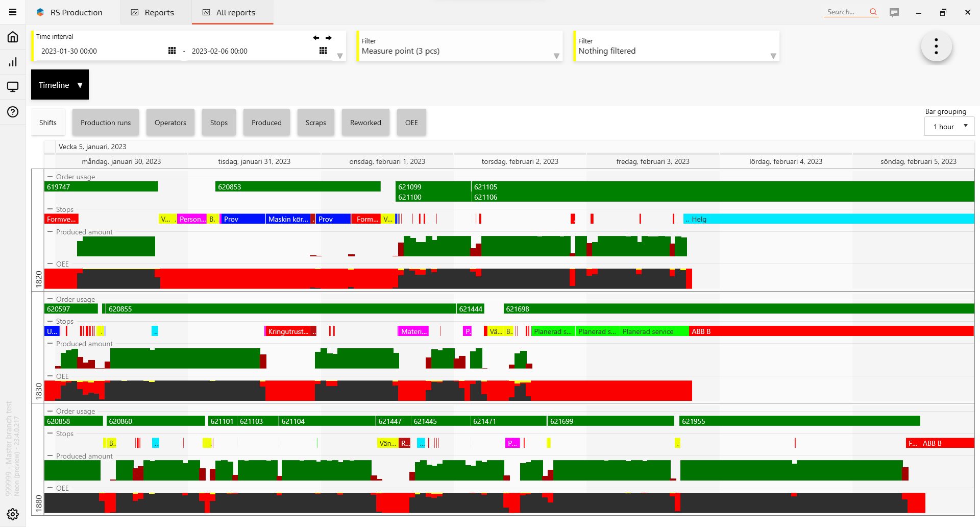
Task: Toggle the Scraps button
Action: click(x=315, y=123)
